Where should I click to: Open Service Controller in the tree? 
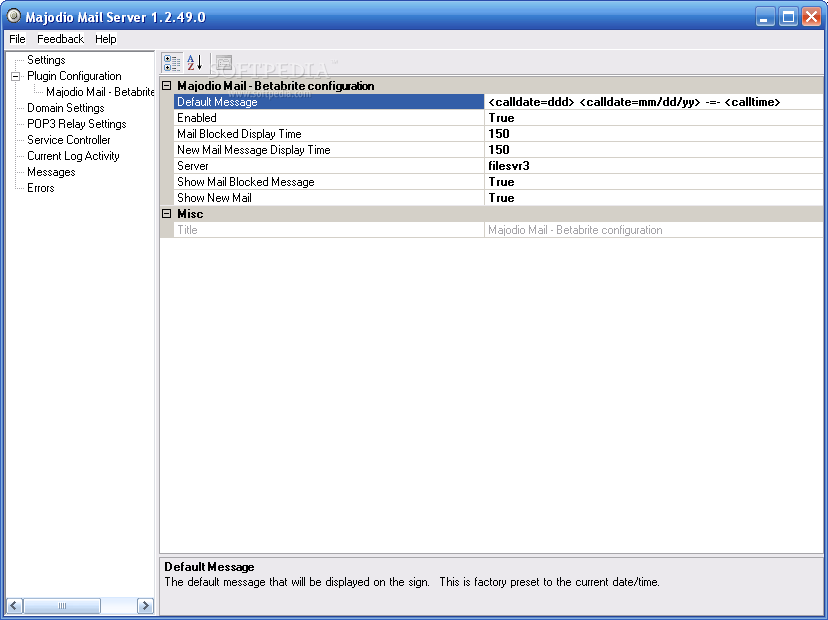69,140
